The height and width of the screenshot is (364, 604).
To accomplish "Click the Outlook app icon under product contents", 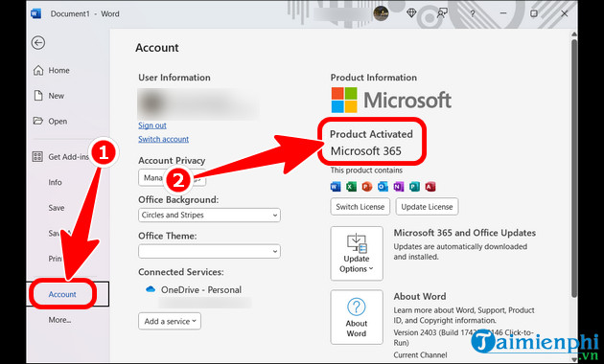I will [x=383, y=187].
